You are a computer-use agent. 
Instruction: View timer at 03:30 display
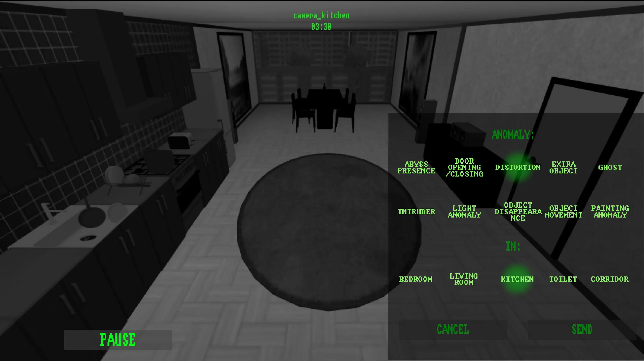[322, 27]
